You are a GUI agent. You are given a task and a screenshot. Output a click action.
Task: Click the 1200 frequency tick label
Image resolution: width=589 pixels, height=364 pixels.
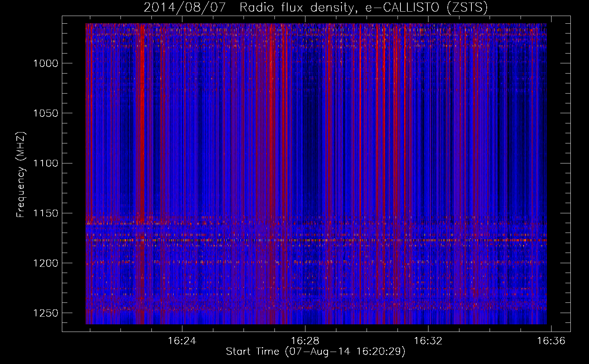point(46,263)
